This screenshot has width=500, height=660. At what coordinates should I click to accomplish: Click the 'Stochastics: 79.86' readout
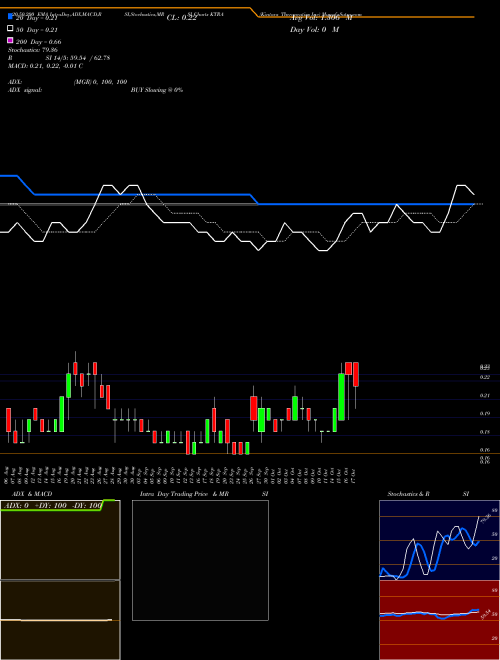point(33,50)
